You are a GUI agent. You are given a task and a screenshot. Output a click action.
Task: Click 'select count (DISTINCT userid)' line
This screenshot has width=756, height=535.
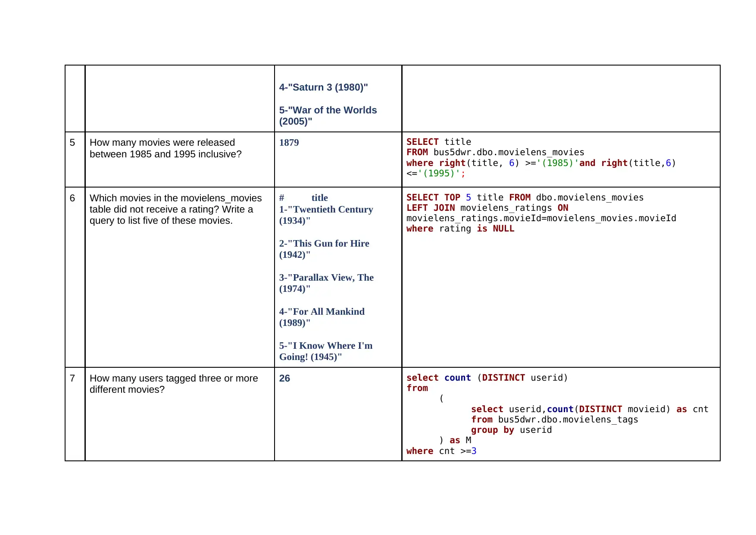[x=487, y=378]
